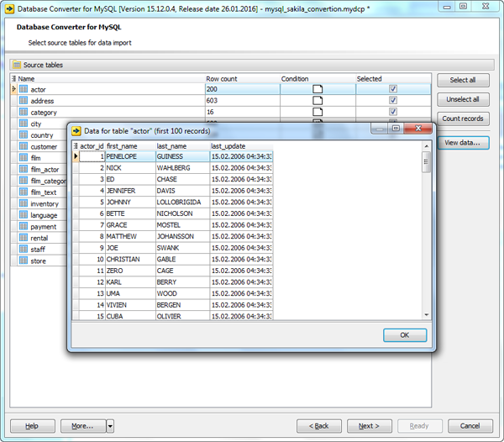Select the inventory table row
504x442 pixels.
point(39,203)
